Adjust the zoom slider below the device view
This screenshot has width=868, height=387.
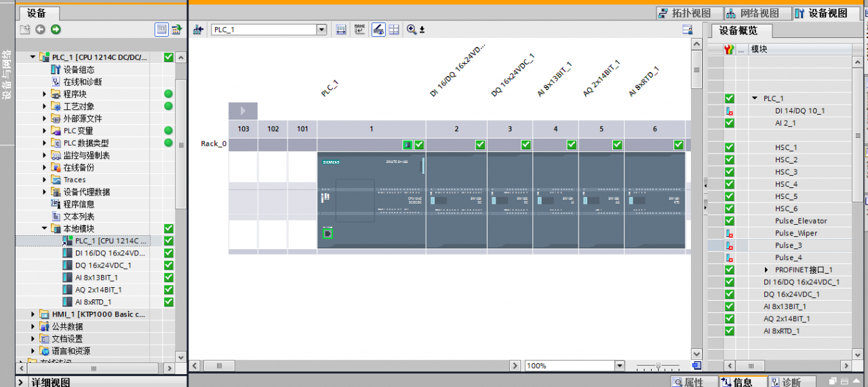[658, 367]
